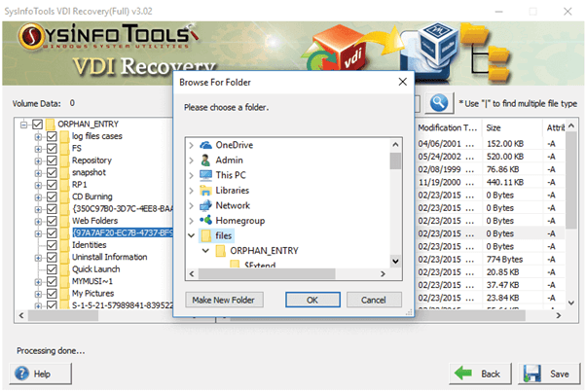Viewport: 586px width, 392px height.
Task: Collapse the ORPHAN_ENTRY root tree node
Action: (x=23, y=125)
